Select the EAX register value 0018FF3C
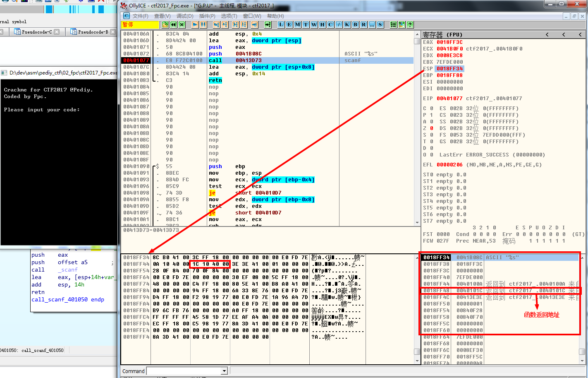588x378 pixels. 449,42
